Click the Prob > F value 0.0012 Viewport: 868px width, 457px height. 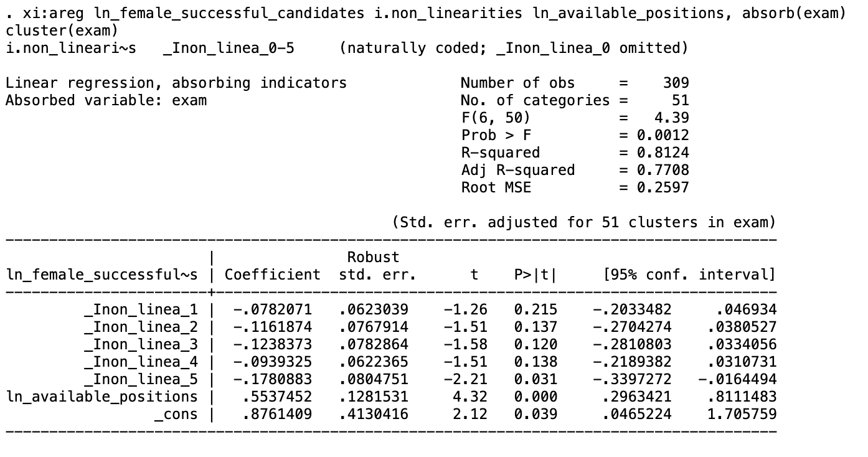(663, 135)
